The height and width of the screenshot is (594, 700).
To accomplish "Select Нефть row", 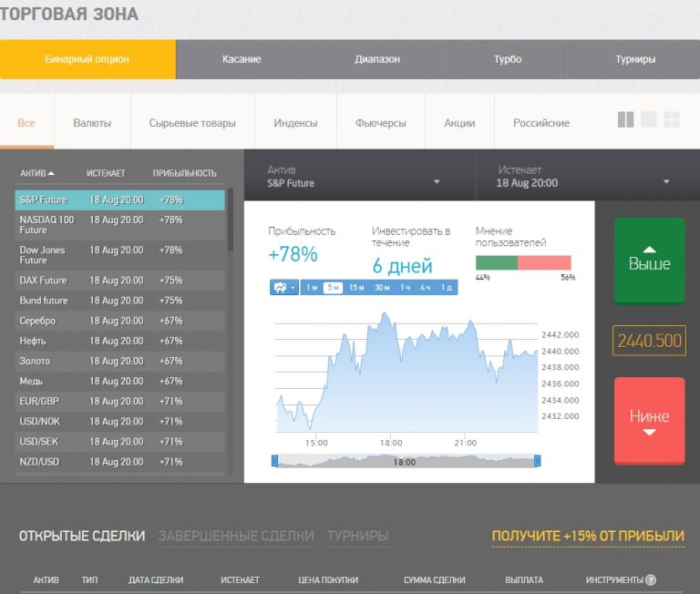I will click(x=119, y=341).
